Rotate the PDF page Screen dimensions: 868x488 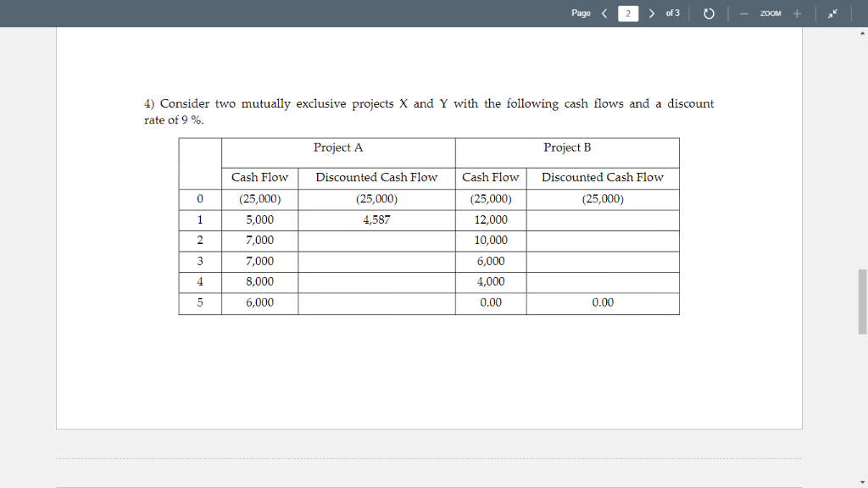point(709,13)
